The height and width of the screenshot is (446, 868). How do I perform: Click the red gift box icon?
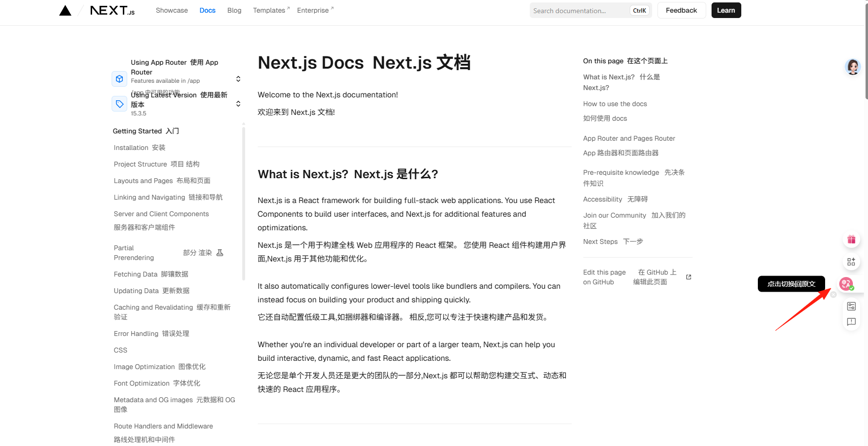851,240
